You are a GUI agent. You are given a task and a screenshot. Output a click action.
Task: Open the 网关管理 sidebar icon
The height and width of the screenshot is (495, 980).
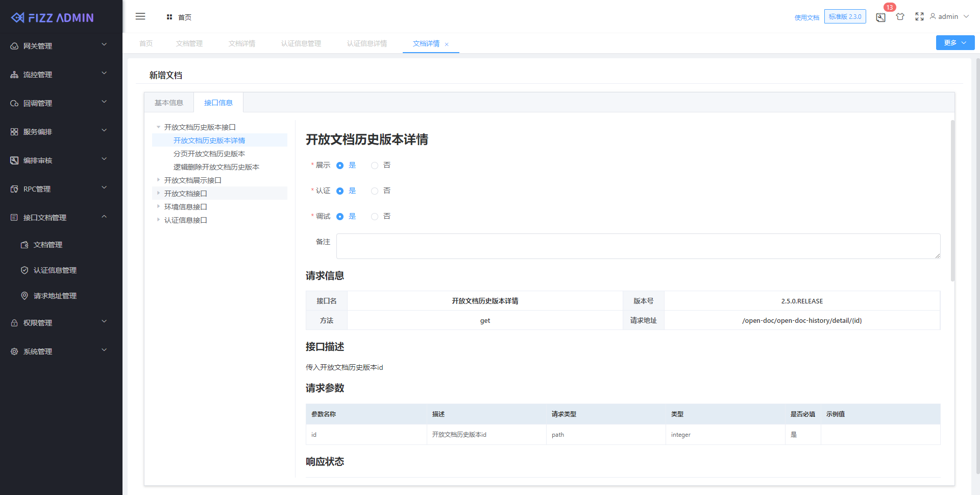pyautogui.click(x=14, y=45)
